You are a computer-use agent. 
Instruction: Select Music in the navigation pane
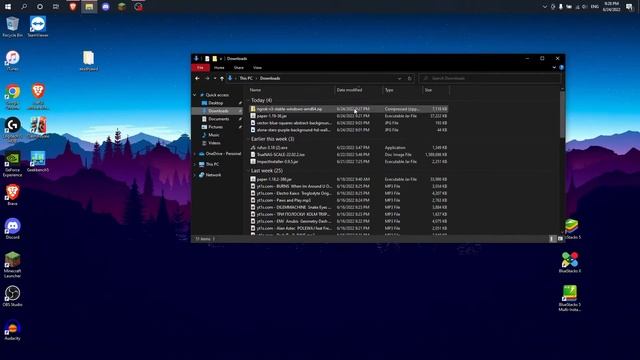click(214, 135)
